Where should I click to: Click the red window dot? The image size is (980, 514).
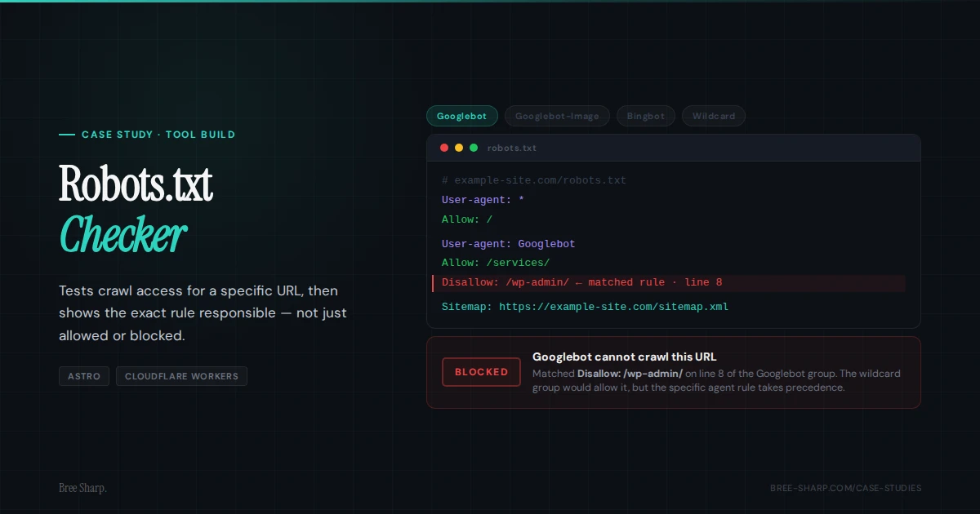(x=444, y=148)
